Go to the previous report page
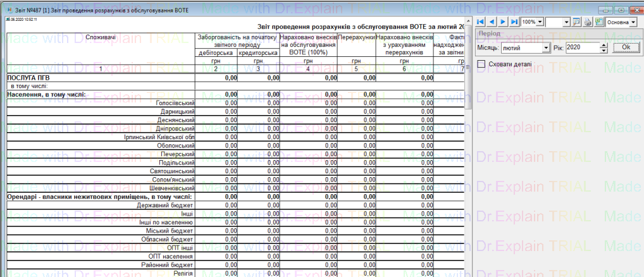Viewport: 644px width, 277px height. click(492, 22)
